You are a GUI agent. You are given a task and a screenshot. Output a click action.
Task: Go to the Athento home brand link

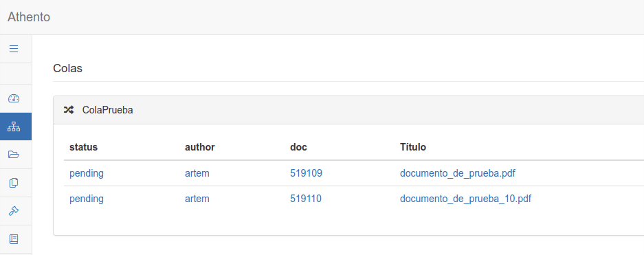(29, 17)
